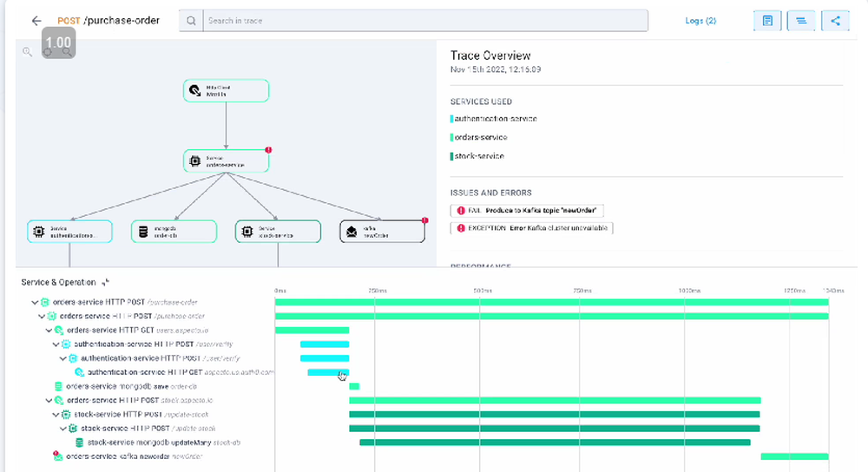Click the document view icon button

click(767, 21)
